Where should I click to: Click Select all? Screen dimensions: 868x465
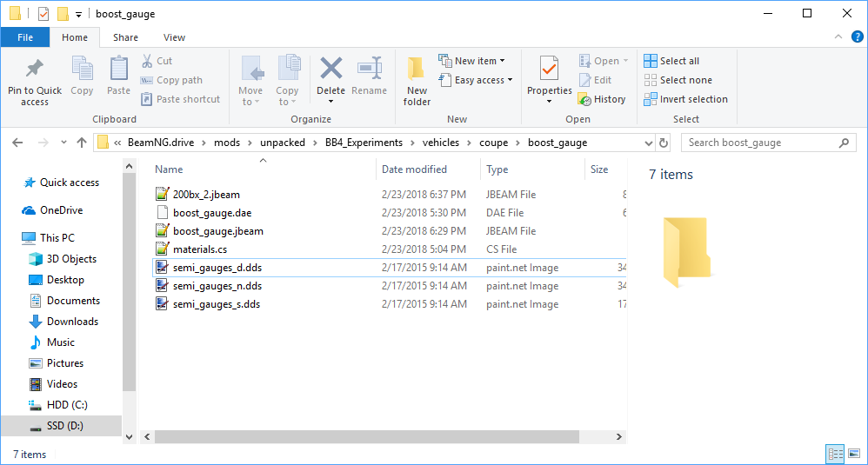point(671,61)
